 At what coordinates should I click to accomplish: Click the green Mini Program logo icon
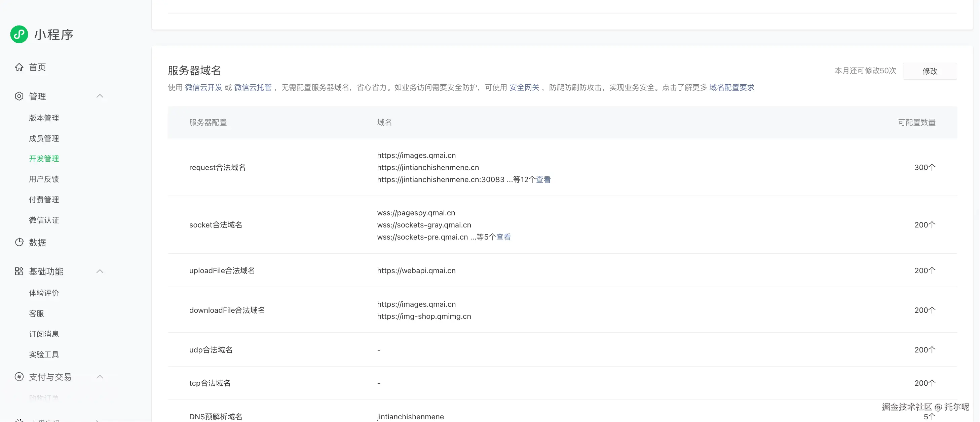click(x=19, y=34)
